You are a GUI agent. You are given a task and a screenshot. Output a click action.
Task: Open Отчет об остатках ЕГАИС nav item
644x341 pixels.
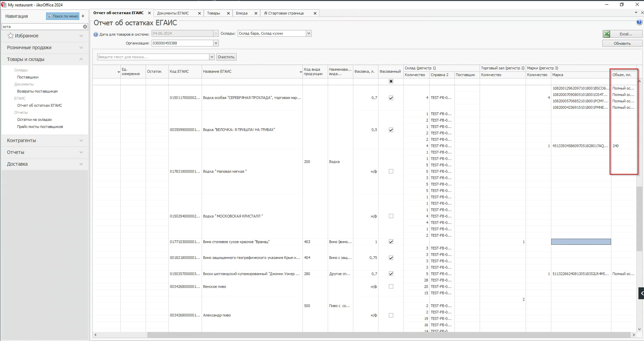(40, 106)
